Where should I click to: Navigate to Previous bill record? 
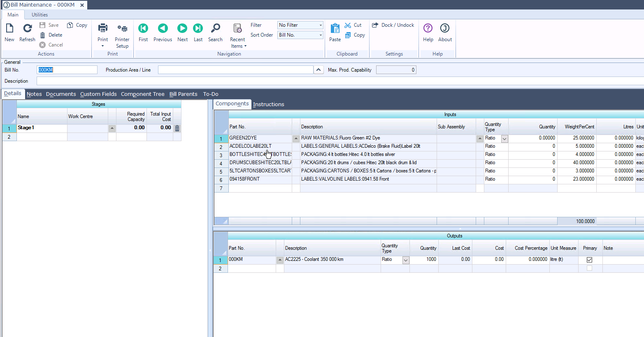pyautogui.click(x=163, y=28)
